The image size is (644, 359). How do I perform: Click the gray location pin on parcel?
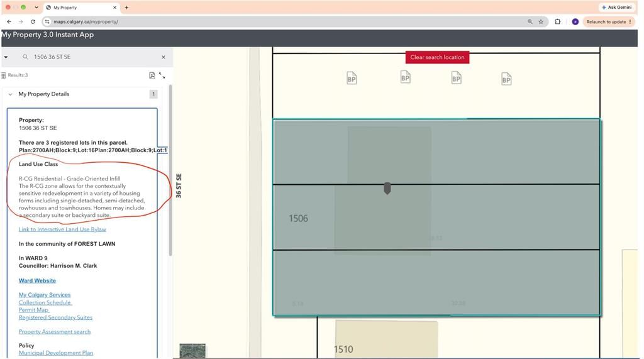(x=387, y=188)
